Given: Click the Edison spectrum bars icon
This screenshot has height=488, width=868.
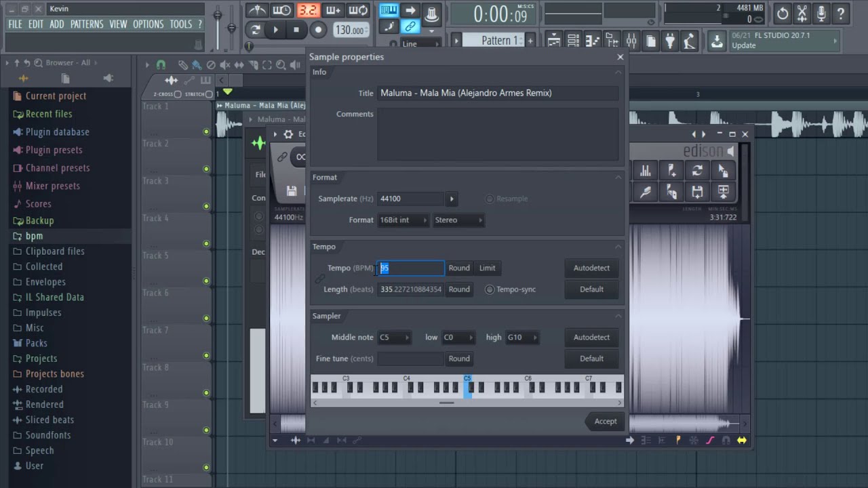Looking at the screenshot, I should point(646,171).
